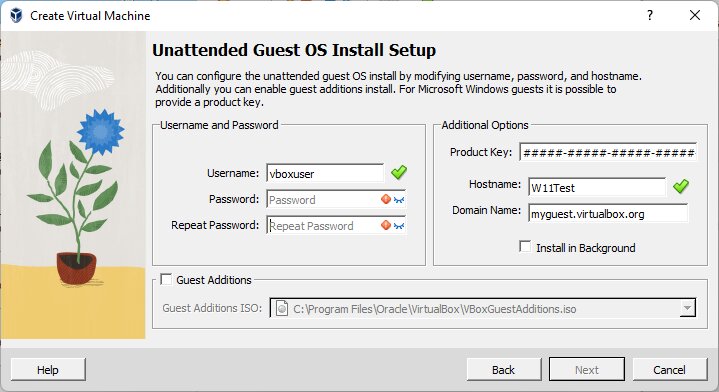Click the Cancel button
Image resolution: width=719 pixels, height=392 pixels.
pos(669,369)
